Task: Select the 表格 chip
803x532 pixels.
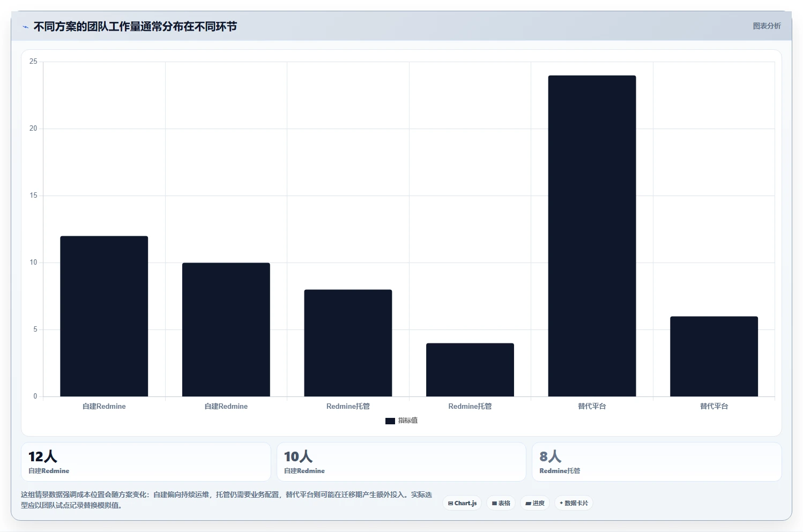Action: [501, 503]
